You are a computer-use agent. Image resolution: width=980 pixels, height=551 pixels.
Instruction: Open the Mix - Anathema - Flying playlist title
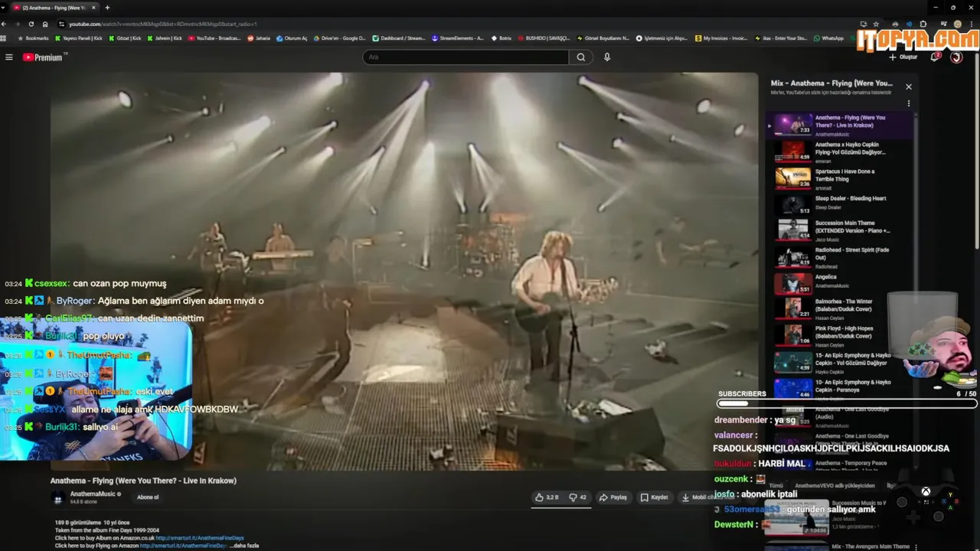pyautogui.click(x=831, y=83)
